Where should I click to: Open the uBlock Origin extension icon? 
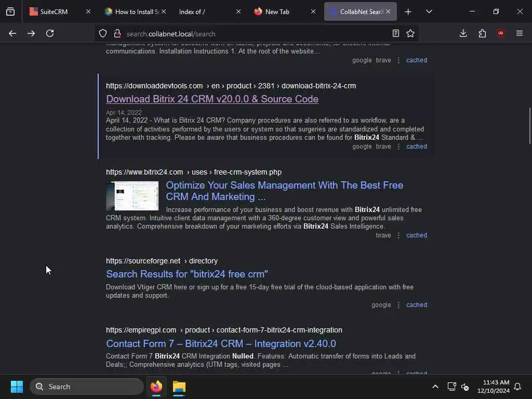(501, 33)
